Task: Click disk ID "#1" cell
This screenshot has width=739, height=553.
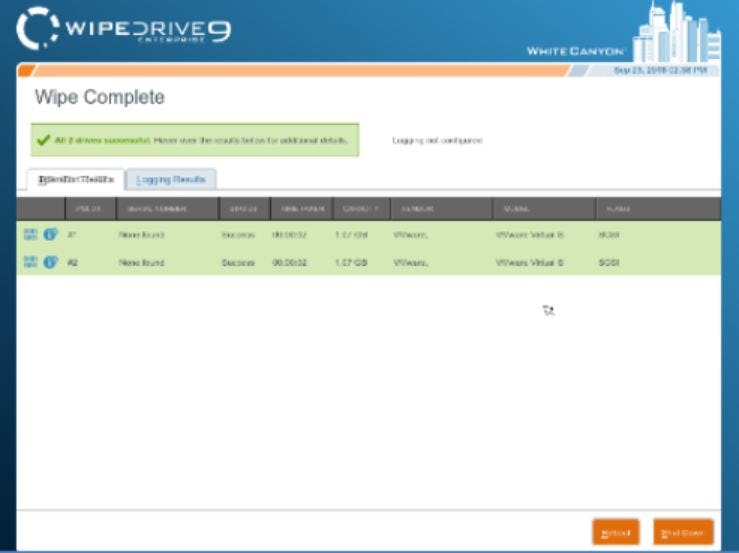Action: click(71, 235)
